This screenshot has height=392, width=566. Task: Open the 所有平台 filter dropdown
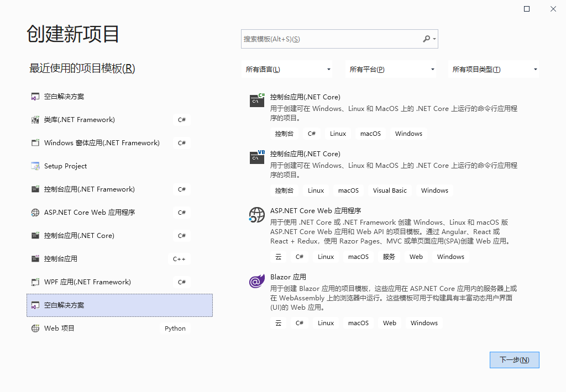click(391, 69)
